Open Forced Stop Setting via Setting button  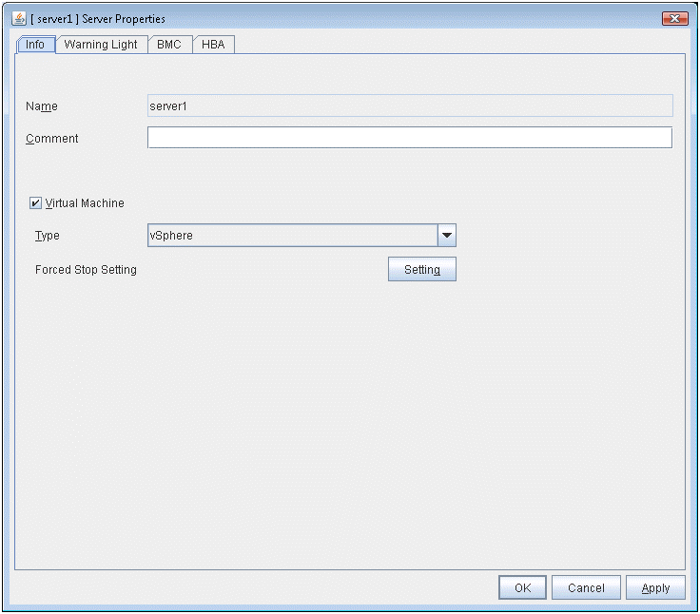[x=421, y=270]
